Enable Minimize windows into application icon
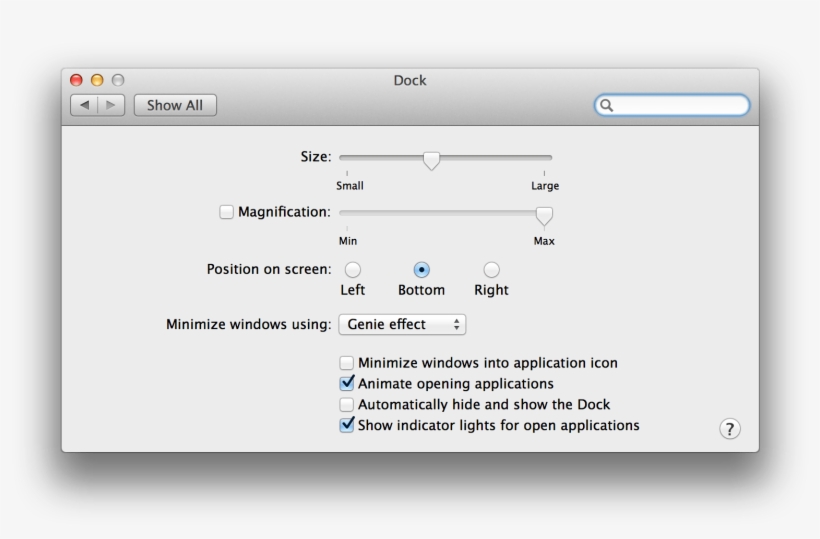 point(346,363)
